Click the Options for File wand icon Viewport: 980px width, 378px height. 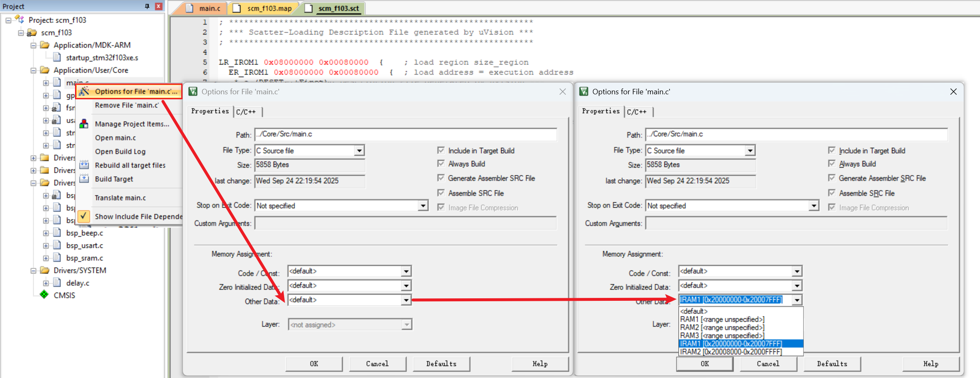[x=84, y=91]
